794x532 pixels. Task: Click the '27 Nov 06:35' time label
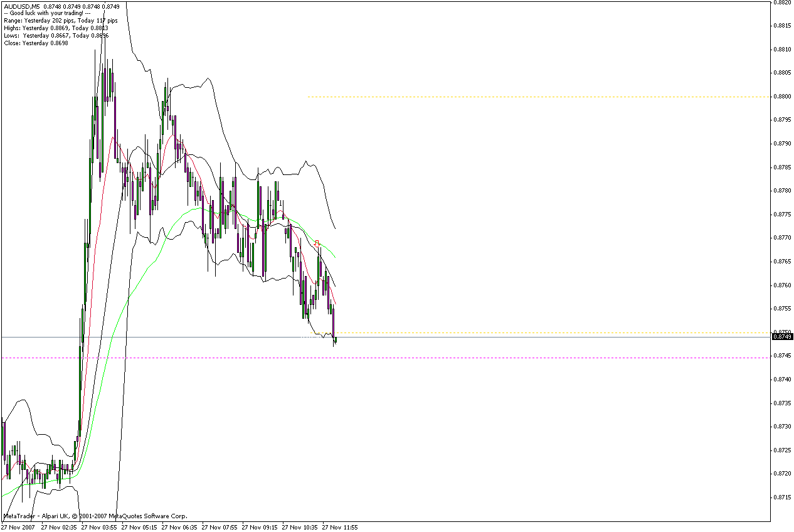click(179, 528)
